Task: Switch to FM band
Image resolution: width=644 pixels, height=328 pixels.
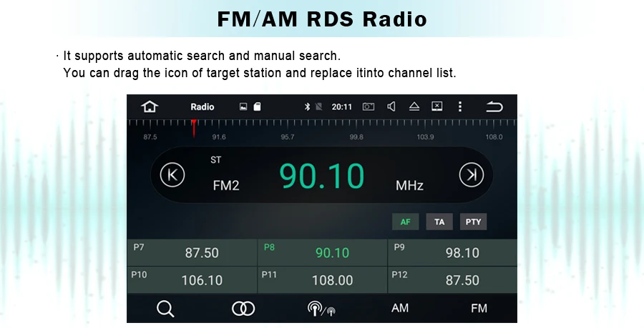Action: click(x=479, y=308)
